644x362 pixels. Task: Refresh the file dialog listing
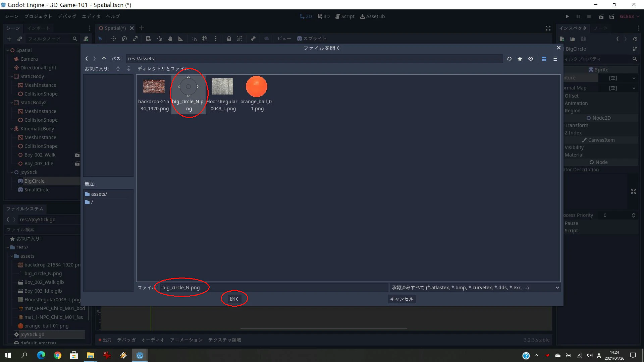point(509,59)
